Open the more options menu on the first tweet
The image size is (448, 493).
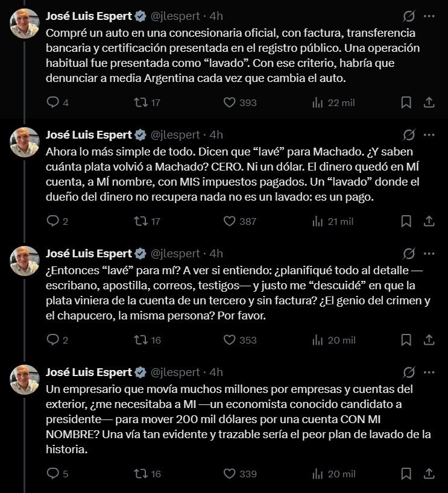coord(429,16)
